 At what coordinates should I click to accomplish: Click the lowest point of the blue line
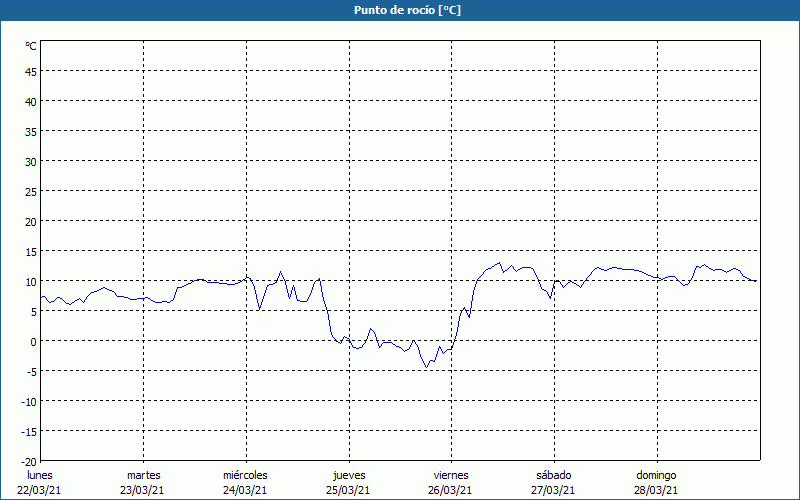pos(426,367)
